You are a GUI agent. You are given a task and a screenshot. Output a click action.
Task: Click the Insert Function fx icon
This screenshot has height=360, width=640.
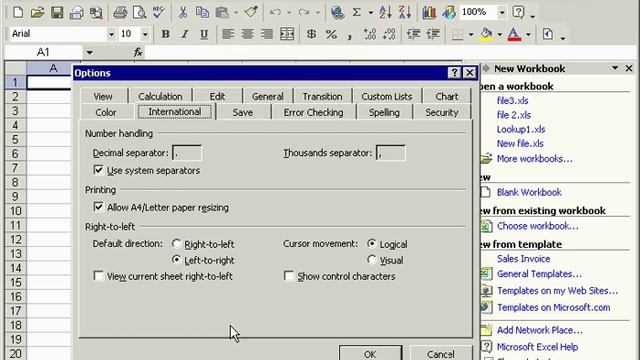tap(138, 52)
